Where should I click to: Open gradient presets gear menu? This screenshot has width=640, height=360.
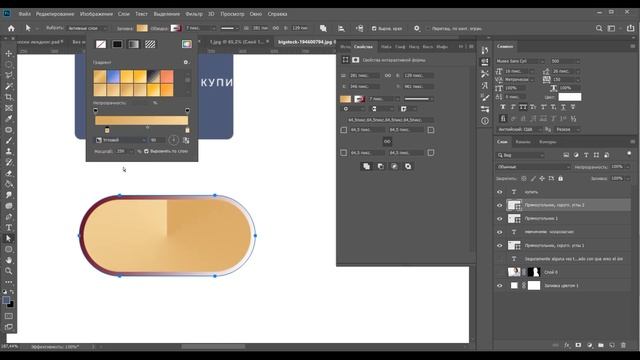pos(186,62)
